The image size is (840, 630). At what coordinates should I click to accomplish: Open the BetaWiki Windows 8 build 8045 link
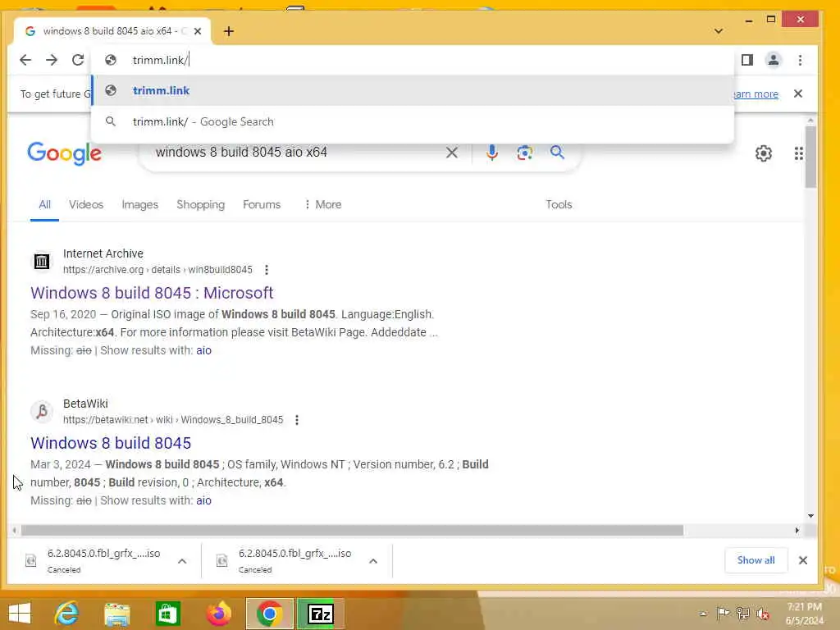tap(111, 443)
